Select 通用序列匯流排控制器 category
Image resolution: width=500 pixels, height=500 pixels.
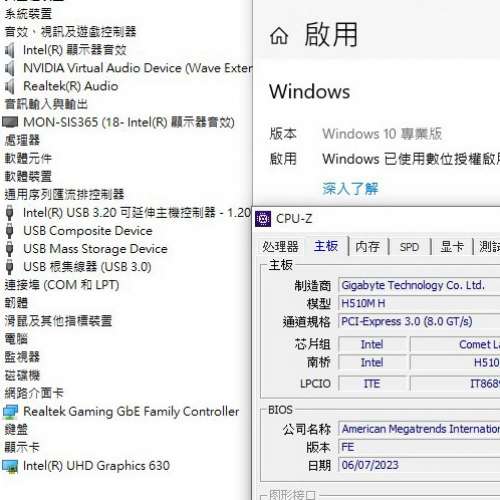pyautogui.click(x=64, y=194)
